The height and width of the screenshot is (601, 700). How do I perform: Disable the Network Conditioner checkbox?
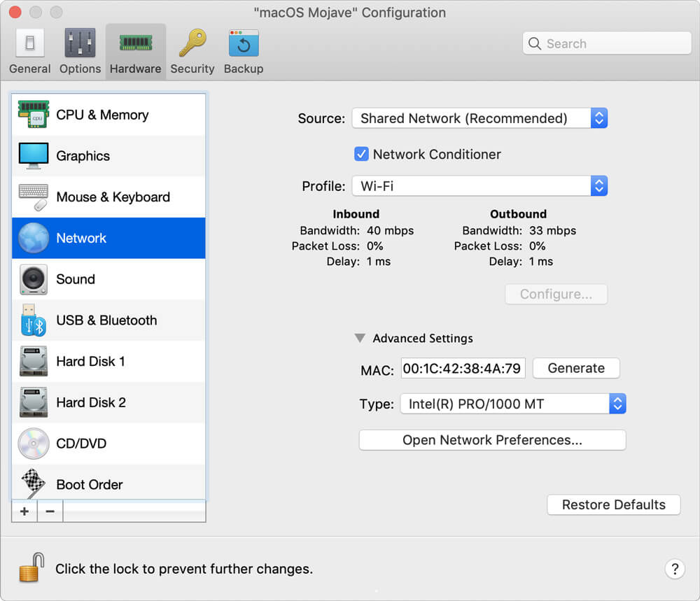[x=361, y=154]
